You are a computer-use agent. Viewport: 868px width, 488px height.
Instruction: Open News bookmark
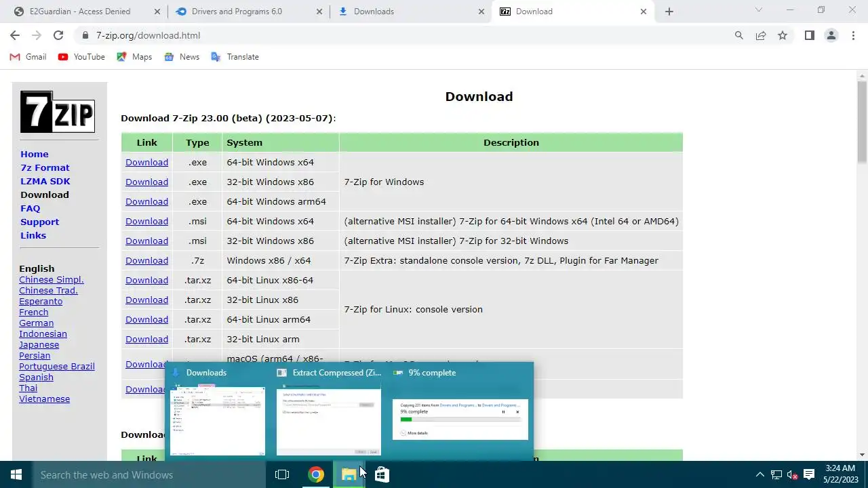pos(182,57)
